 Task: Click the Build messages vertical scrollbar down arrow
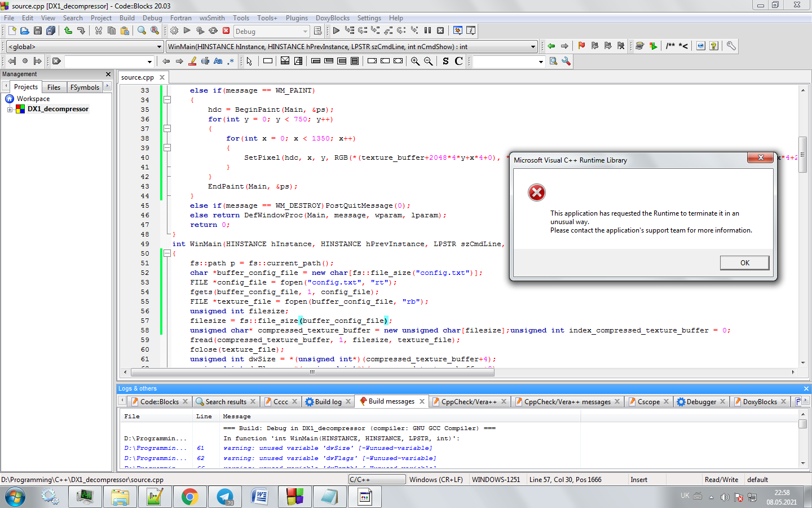click(x=803, y=463)
